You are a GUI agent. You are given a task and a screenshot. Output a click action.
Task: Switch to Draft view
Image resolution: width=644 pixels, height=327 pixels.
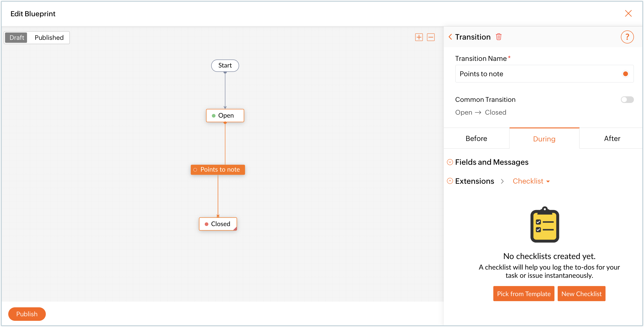[x=16, y=38]
